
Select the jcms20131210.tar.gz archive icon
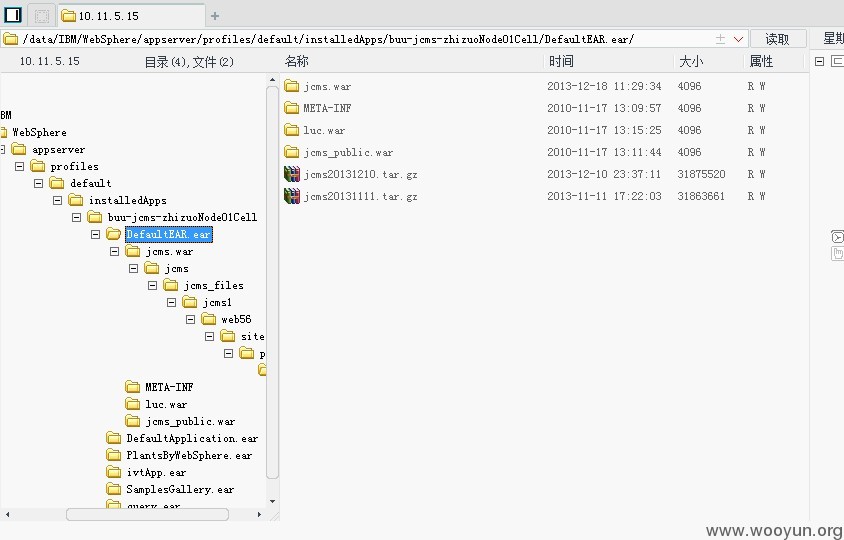coord(291,174)
